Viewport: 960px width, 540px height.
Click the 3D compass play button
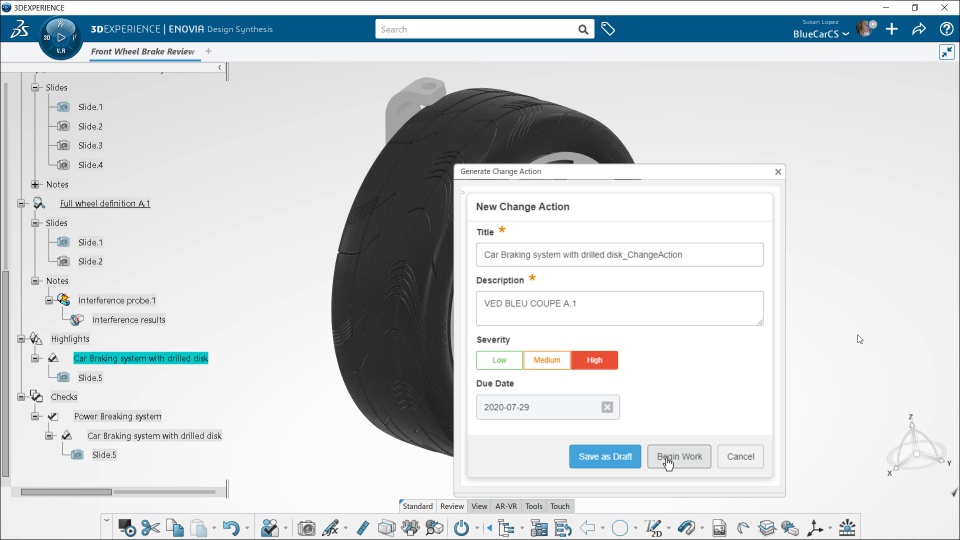[61, 37]
